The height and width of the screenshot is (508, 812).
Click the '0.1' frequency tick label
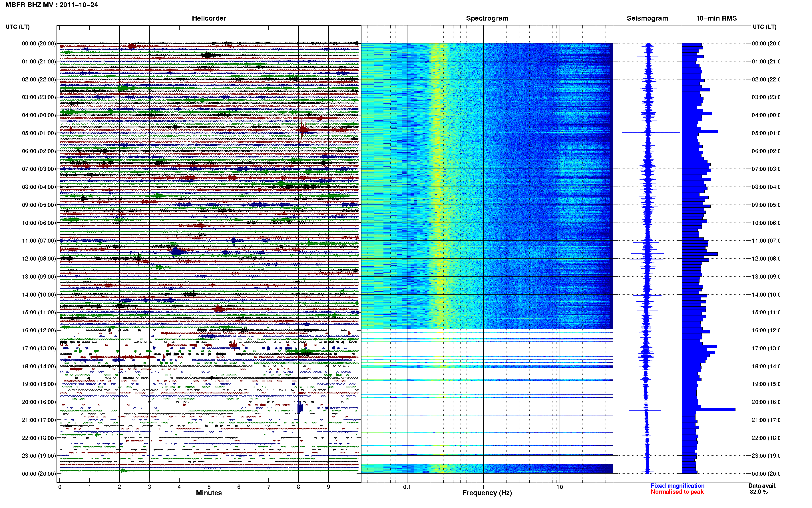(x=407, y=487)
